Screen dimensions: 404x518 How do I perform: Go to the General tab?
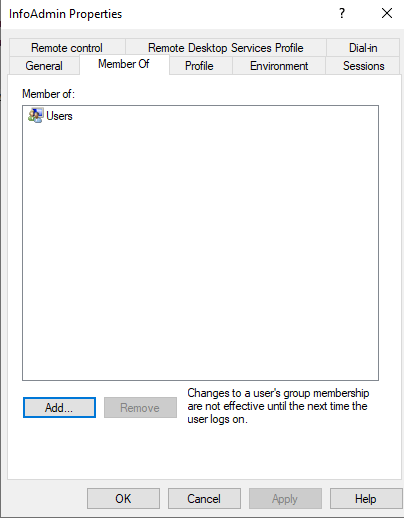[x=44, y=66]
